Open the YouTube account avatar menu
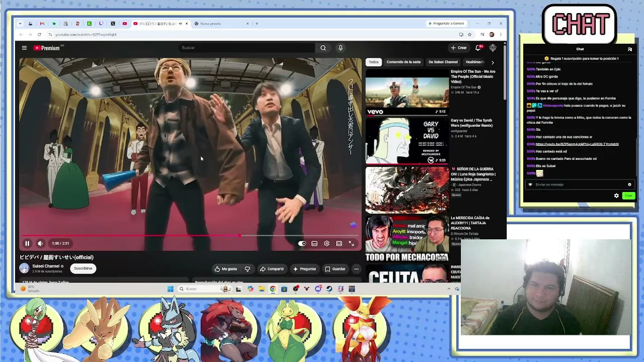This screenshot has height=362, width=644. (493, 48)
